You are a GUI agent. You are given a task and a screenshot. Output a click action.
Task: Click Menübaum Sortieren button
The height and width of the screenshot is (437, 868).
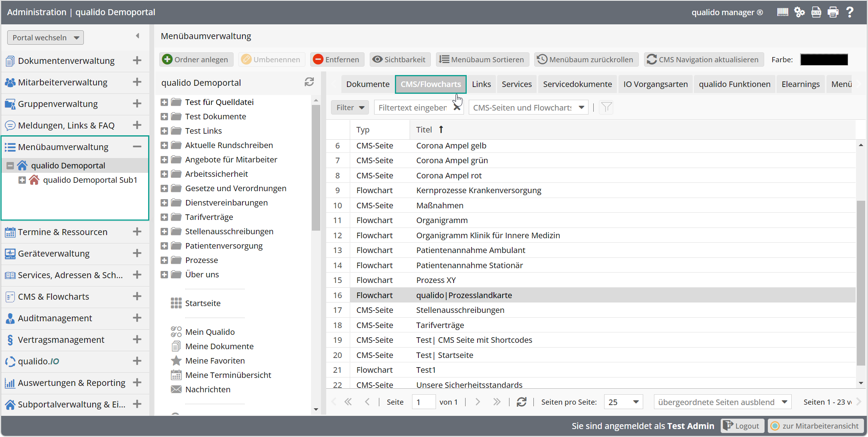point(482,59)
